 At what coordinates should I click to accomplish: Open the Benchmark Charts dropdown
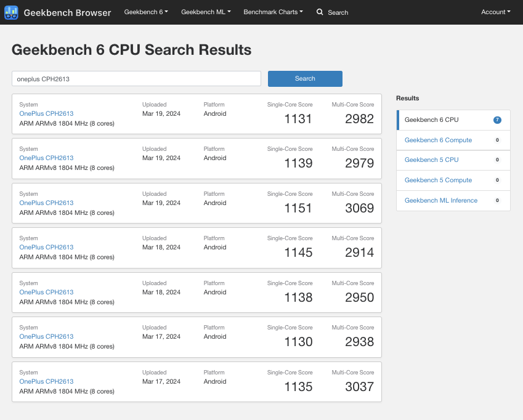tap(273, 12)
